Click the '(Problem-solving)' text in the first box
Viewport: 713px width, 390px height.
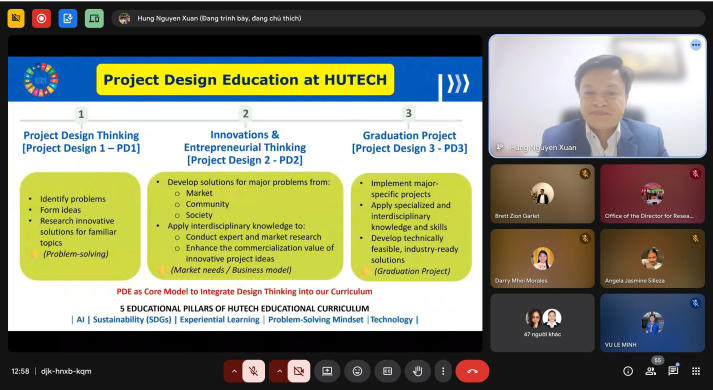click(x=76, y=254)
